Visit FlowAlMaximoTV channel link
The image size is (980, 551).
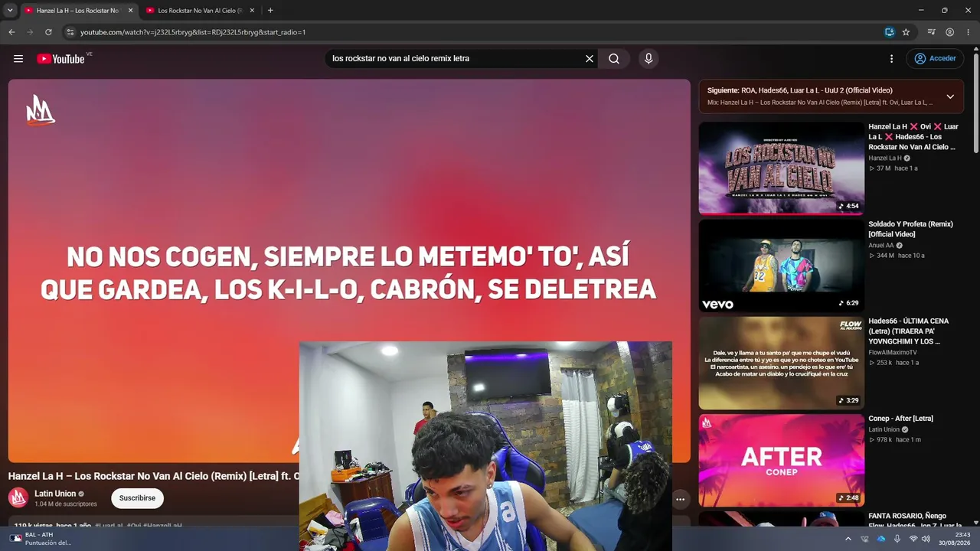[x=892, y=353]
